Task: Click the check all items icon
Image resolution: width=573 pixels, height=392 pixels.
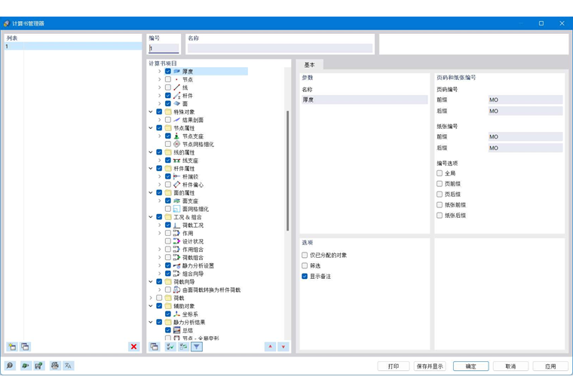Action: [170, 347]
